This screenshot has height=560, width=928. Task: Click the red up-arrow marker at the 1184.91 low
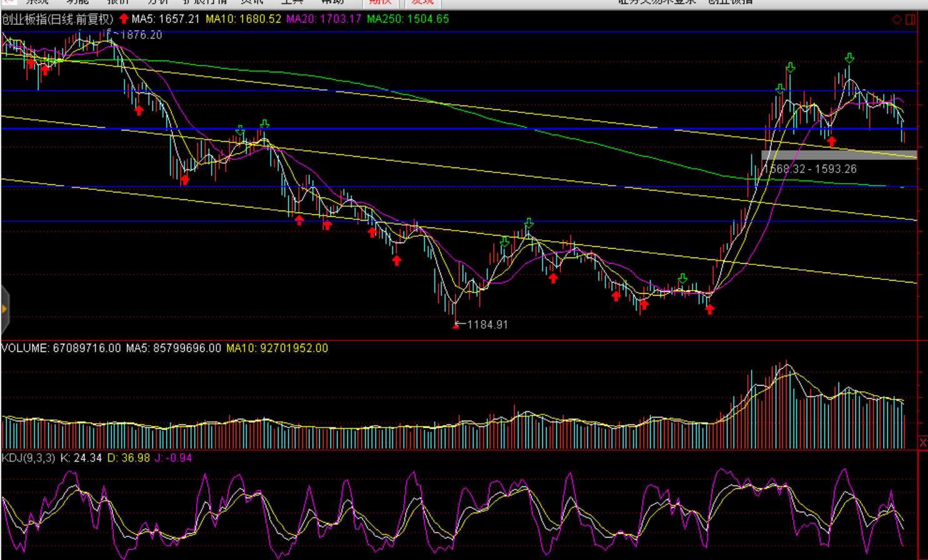456,325
